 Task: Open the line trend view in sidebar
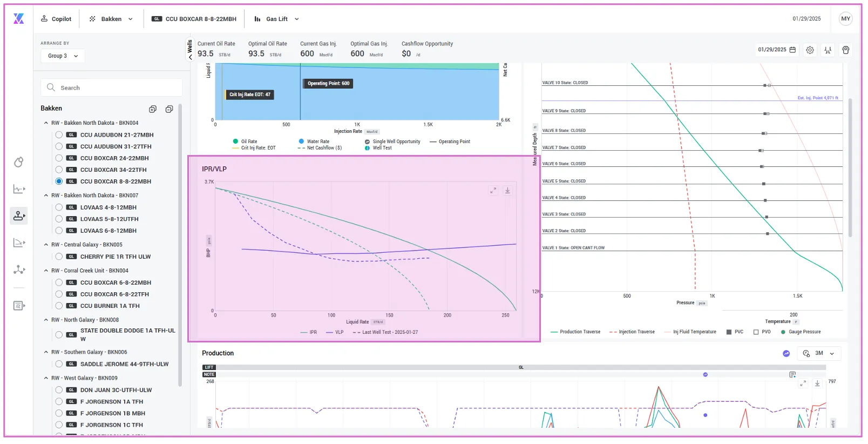(x=19, y=189)
